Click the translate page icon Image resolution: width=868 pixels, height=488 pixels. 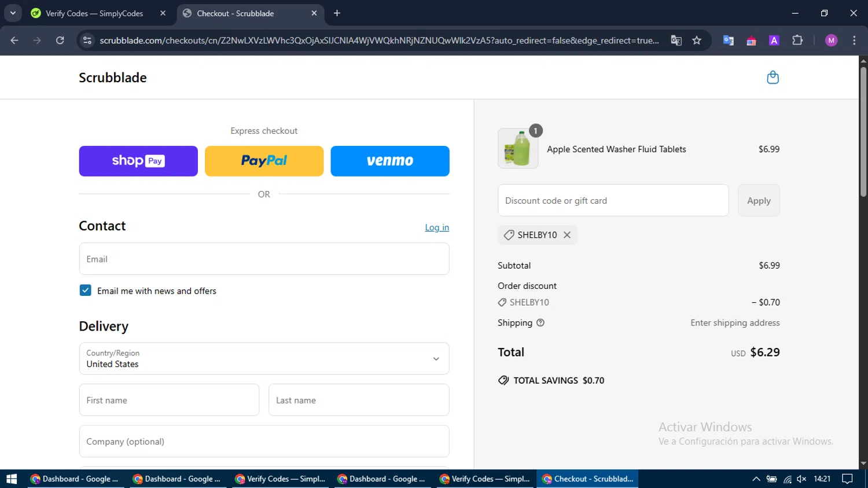click(x=676, y=41)
